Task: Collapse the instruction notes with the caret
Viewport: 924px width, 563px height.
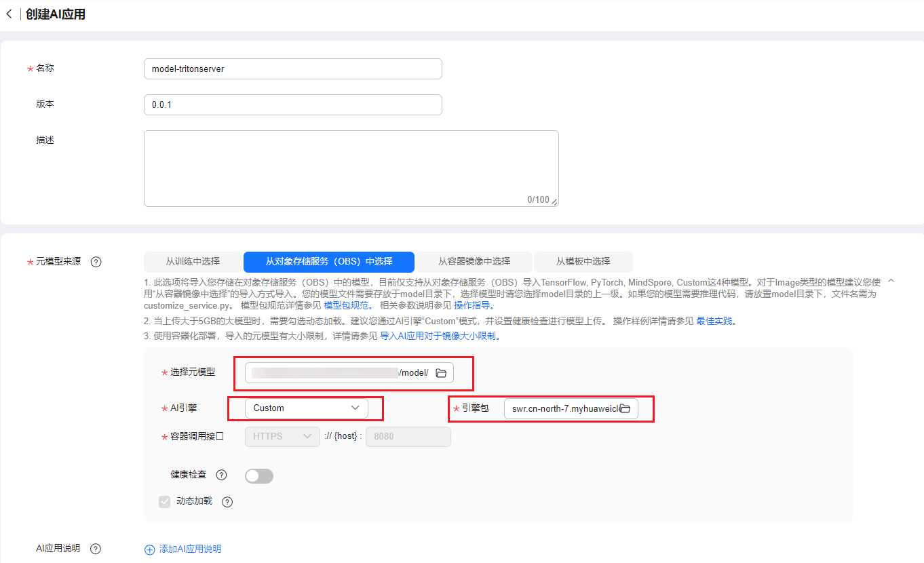Action: point(891,280)
